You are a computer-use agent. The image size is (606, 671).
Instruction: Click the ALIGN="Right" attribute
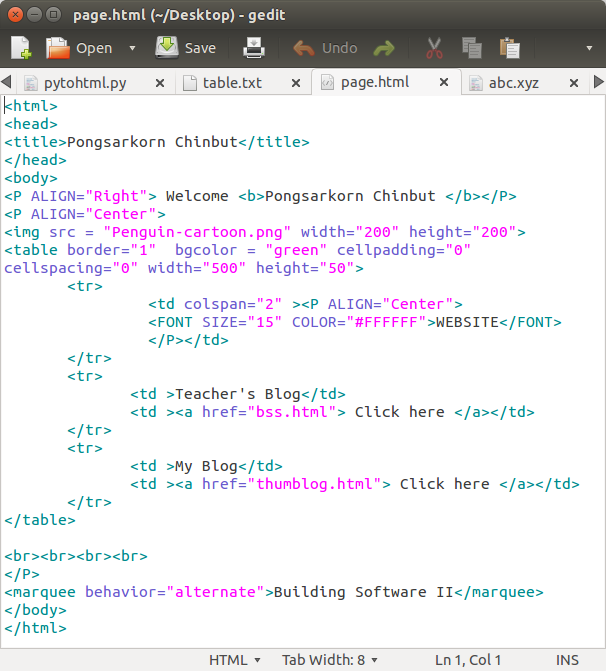coord(89,196)
